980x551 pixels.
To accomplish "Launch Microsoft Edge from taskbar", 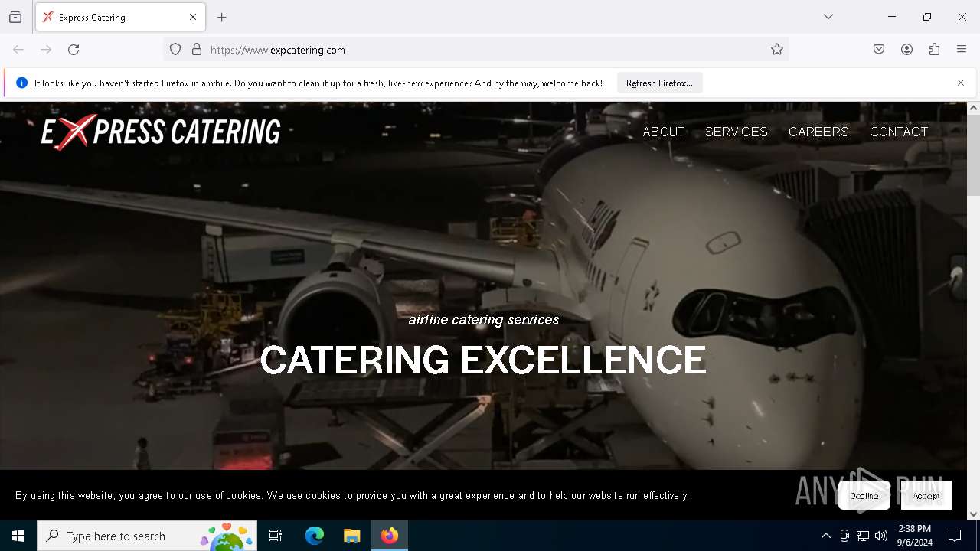I will click(x=315, y=536).
